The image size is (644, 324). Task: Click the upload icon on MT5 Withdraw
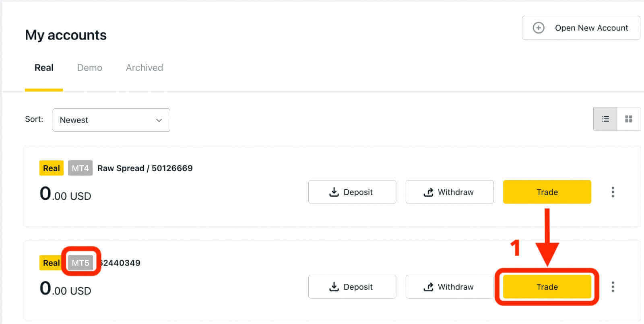tap(429, 287)
